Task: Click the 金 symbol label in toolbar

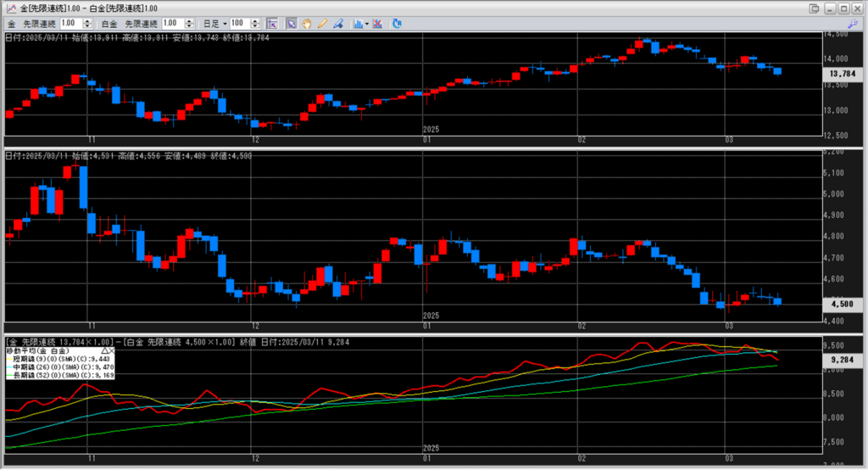Action: [x=11, y=23]
